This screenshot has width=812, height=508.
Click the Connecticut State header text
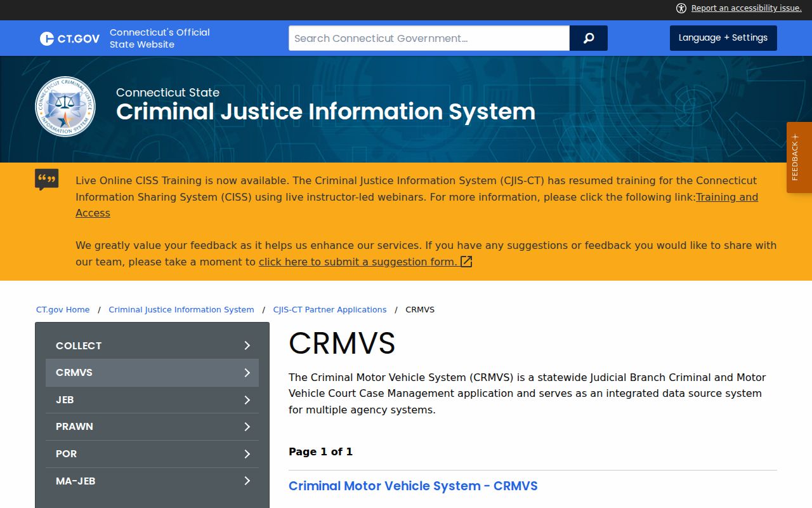[167, 92]
